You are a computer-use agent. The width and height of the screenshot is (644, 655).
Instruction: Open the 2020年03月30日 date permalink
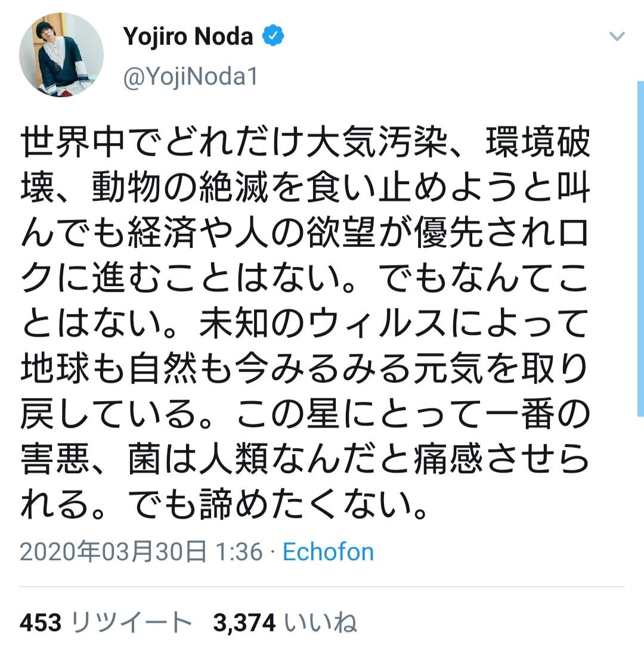(x=113, y=552)
